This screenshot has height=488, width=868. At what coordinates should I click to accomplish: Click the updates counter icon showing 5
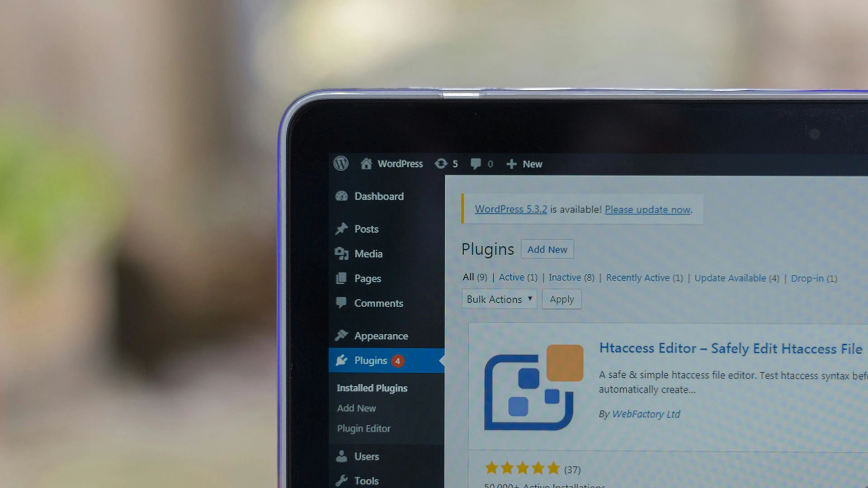tap(447, 164)
